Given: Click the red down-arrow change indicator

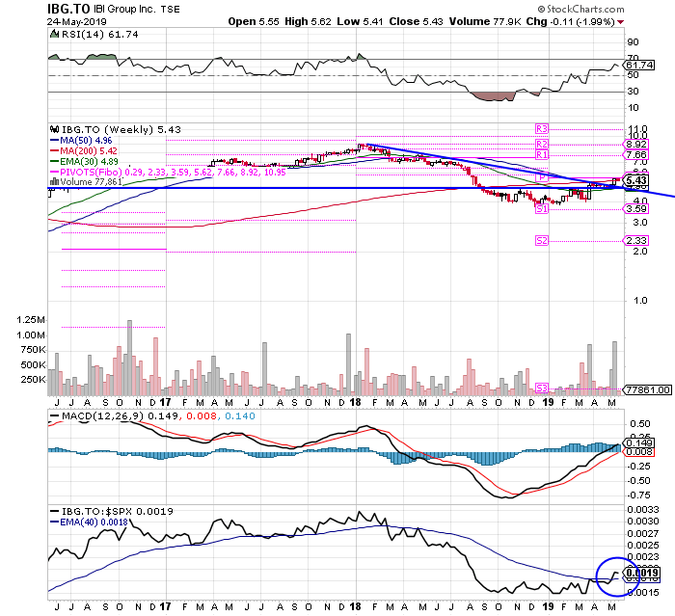Looking at the screenshot, I should click(x=621, y=22).
